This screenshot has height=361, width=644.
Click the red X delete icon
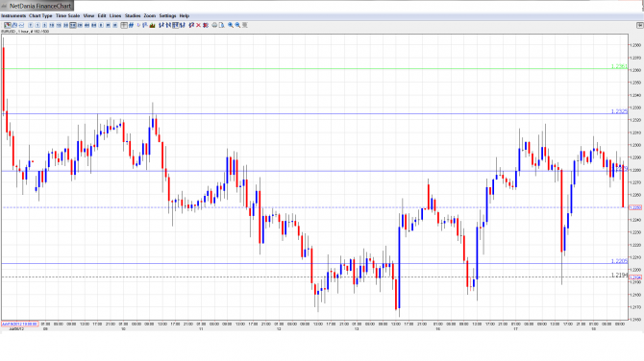click(198, 25)
